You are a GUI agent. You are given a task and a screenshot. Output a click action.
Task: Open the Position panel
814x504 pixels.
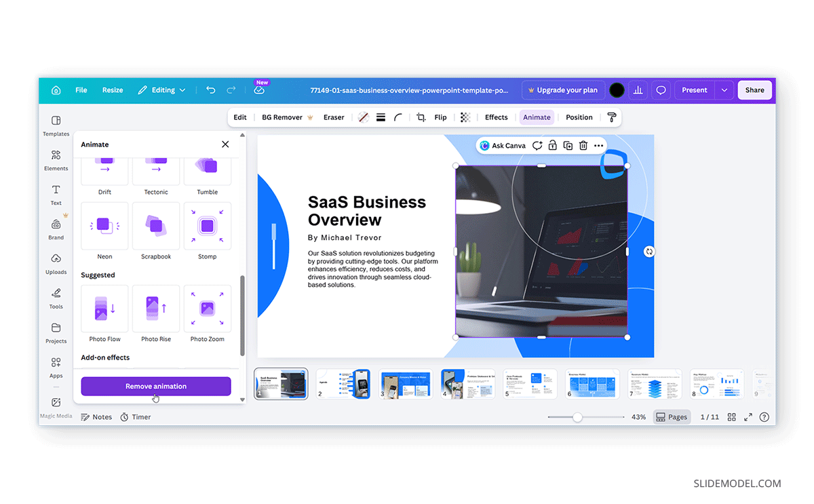pyautogui.click(x=579, y=117)
